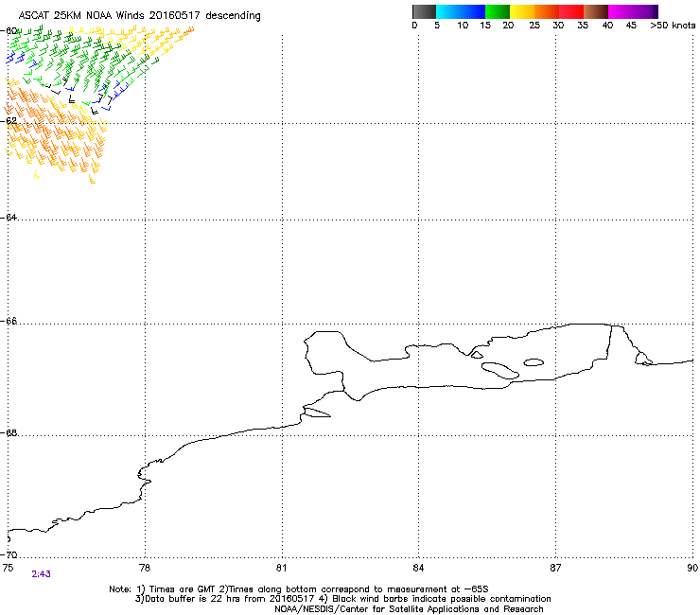Click the orange 25-30 knots color segment

(x=547, y=11)
